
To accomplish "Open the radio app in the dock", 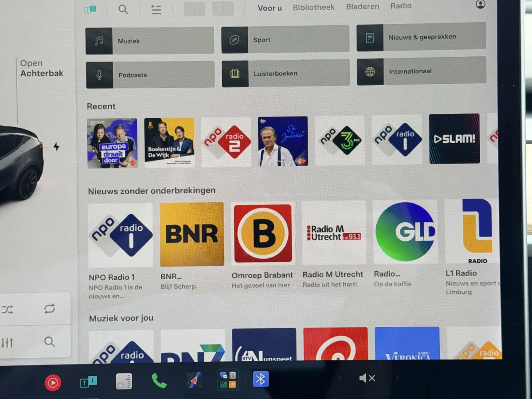I will click(x=124, y=381).
